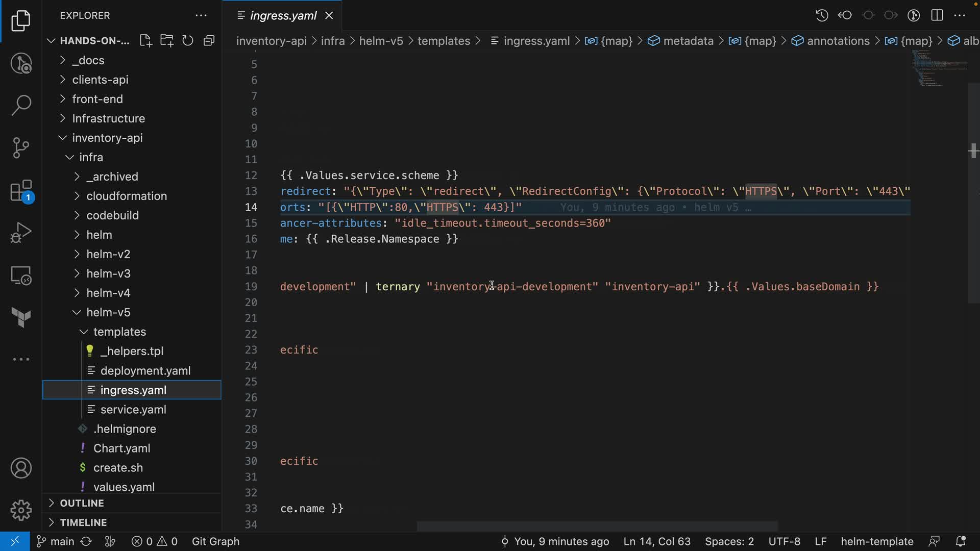The image size is (980, 551).
Task: Collapse the inventory-api folder
Action: 107,138
